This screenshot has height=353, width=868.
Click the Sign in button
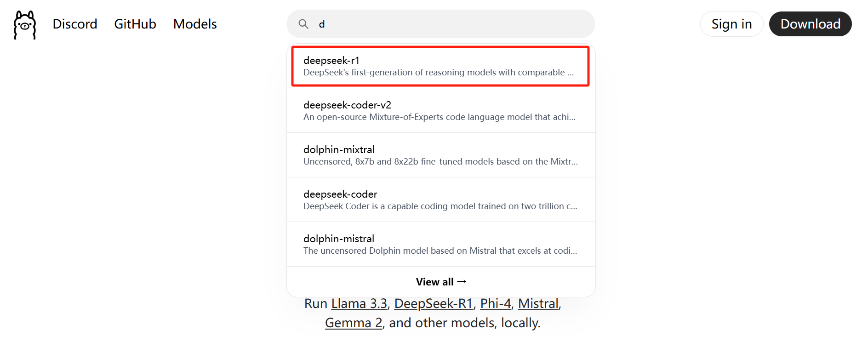pos(731,24)
